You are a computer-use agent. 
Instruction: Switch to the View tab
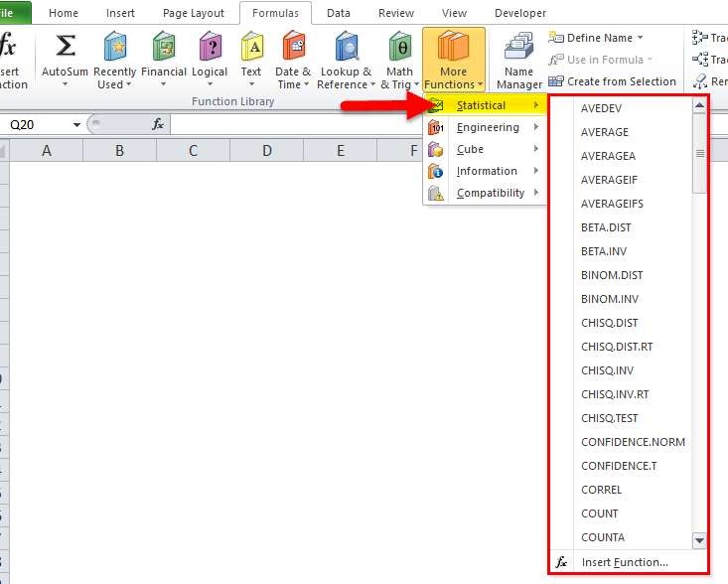(454, 13)
